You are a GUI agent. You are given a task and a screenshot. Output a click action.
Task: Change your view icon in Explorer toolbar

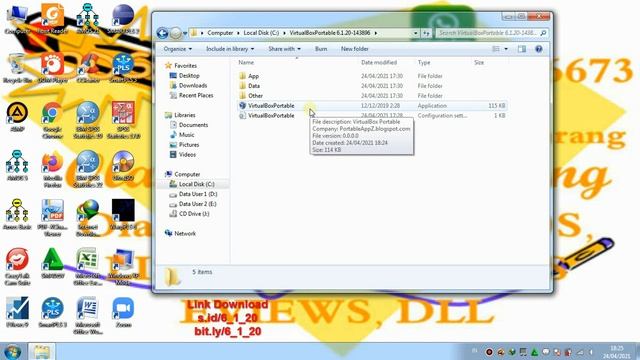click(496, 49)
